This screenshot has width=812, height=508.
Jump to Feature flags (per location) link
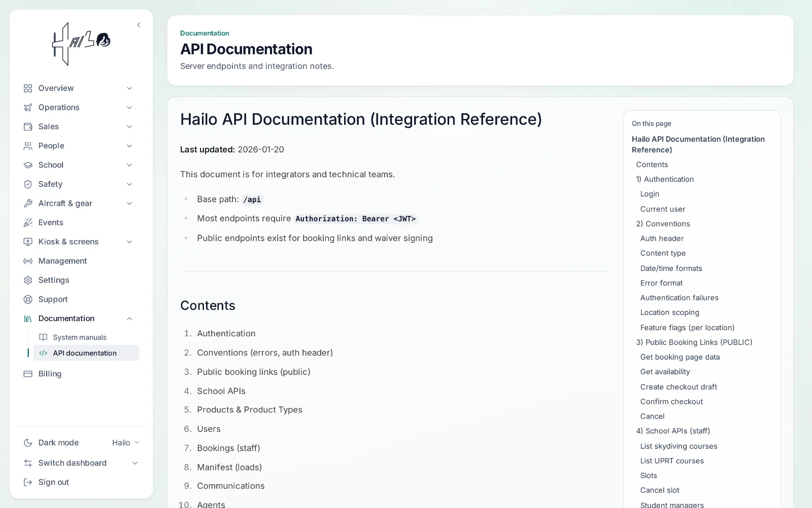[687, 328]
